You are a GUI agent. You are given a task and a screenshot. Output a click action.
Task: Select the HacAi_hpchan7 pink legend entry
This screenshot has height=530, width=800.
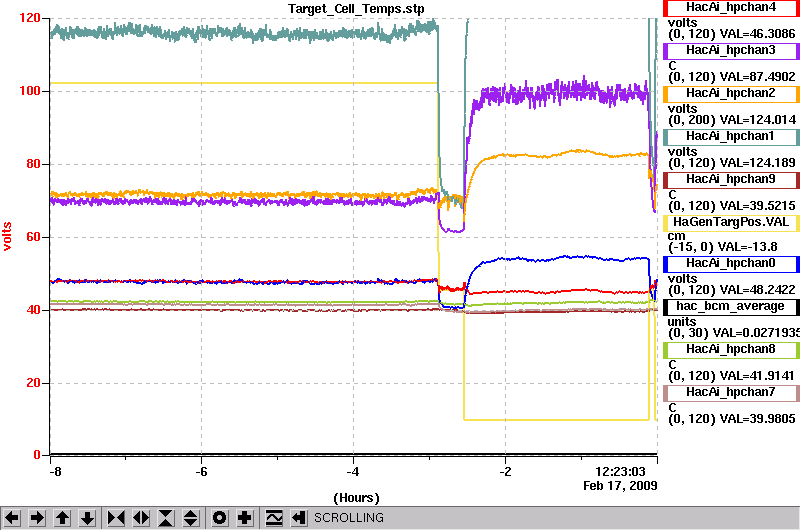(x=731, y=392)
